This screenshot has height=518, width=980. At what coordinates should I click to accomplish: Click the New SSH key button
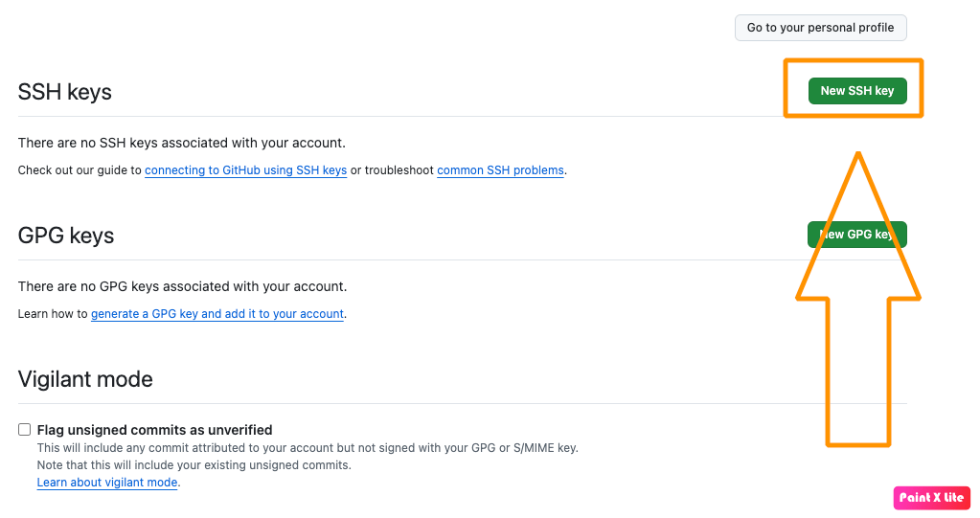point(856,91)
